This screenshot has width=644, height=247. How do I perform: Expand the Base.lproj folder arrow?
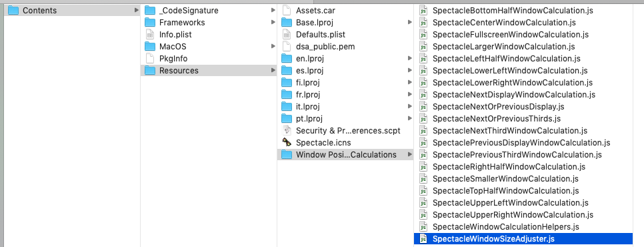pyautogui.click(x=409, y=22)
